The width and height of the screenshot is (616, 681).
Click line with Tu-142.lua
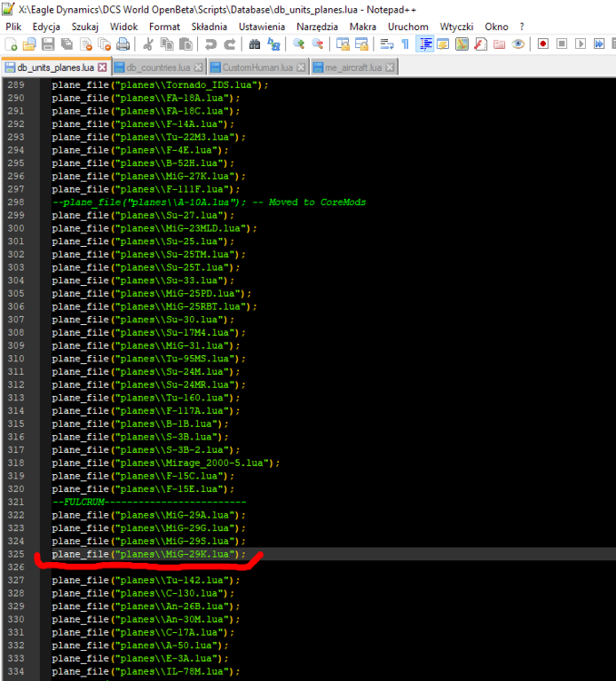145,580
